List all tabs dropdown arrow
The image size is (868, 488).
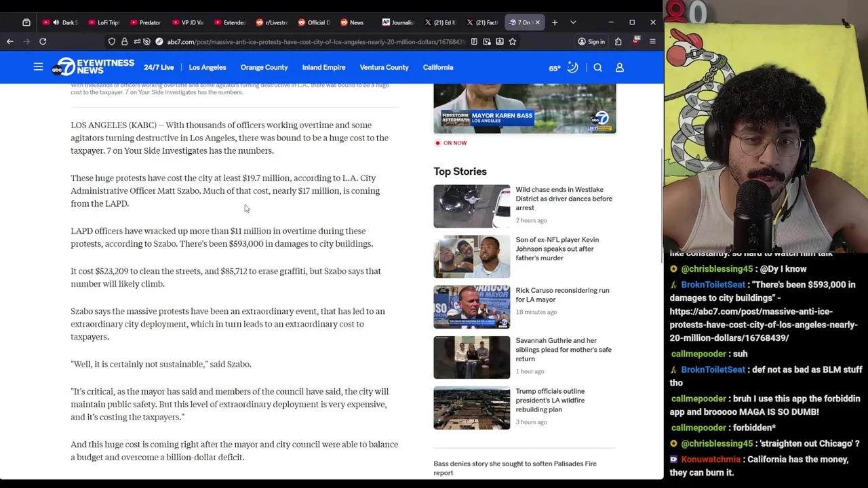(573, 22)
